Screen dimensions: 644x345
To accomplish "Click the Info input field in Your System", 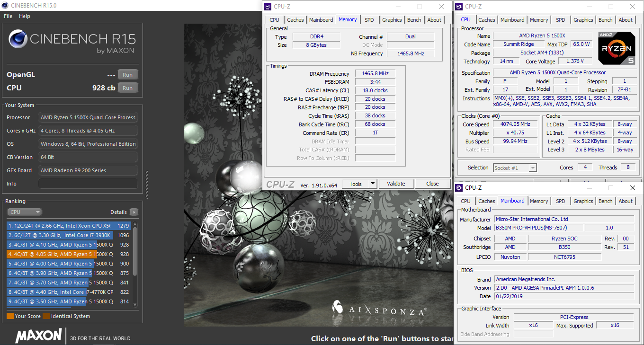I will (x=88, y=184).
